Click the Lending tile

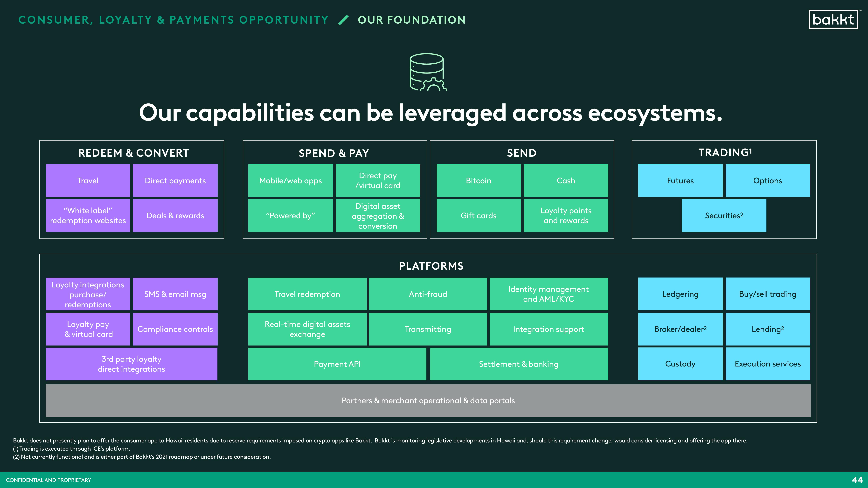coord(768,329)
